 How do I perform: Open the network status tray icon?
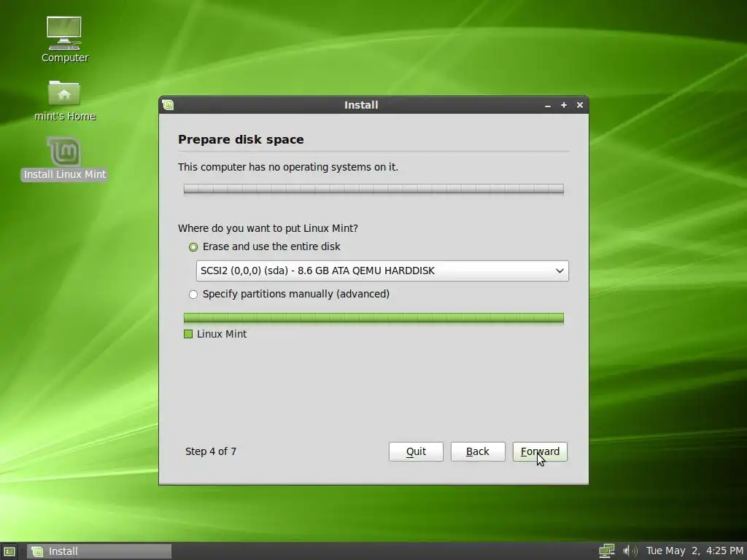click(x=606, y=551)
